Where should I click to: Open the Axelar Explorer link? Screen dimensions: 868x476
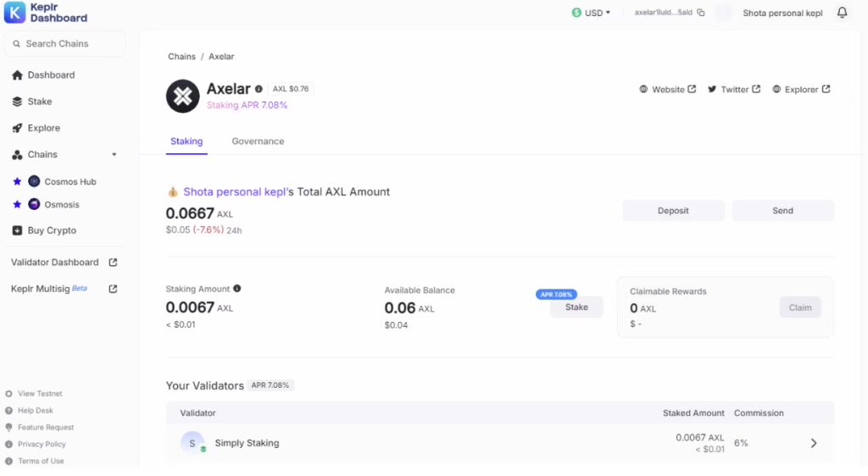[x=801, y=89]
